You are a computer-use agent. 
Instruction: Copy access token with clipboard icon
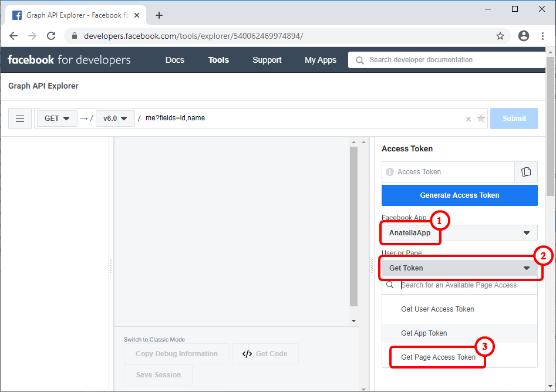pyautogui.click(x=526, y=172)
